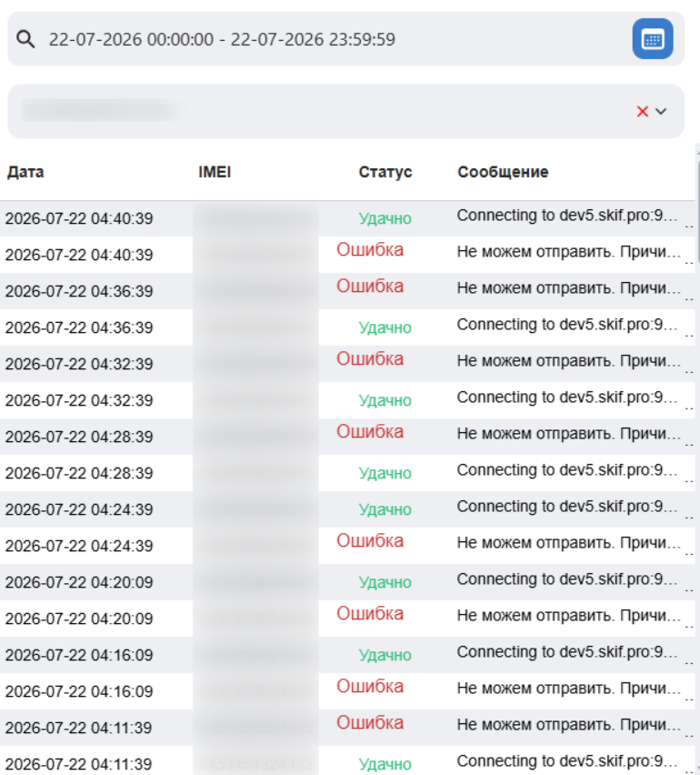Click the table's vertical scrollbar thumb

[x=698, y=213]
